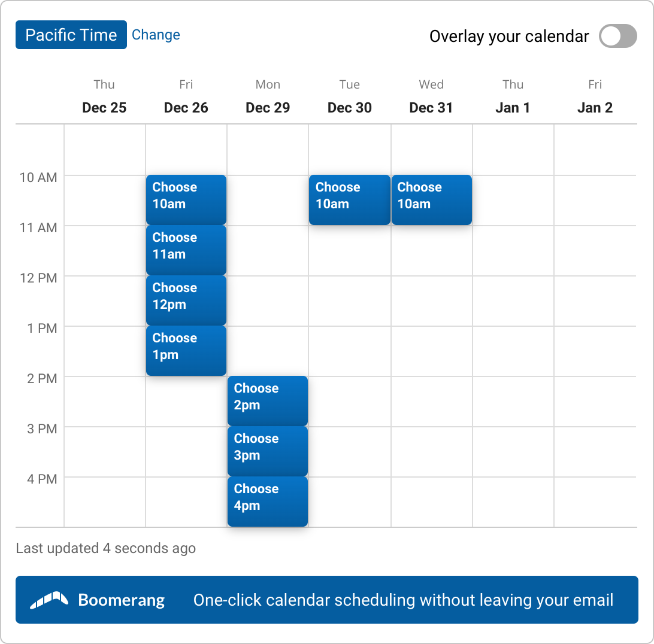Click the Jan 1 column header
Viewport: 654px width, 644px height.
click(x=513, y=98)
